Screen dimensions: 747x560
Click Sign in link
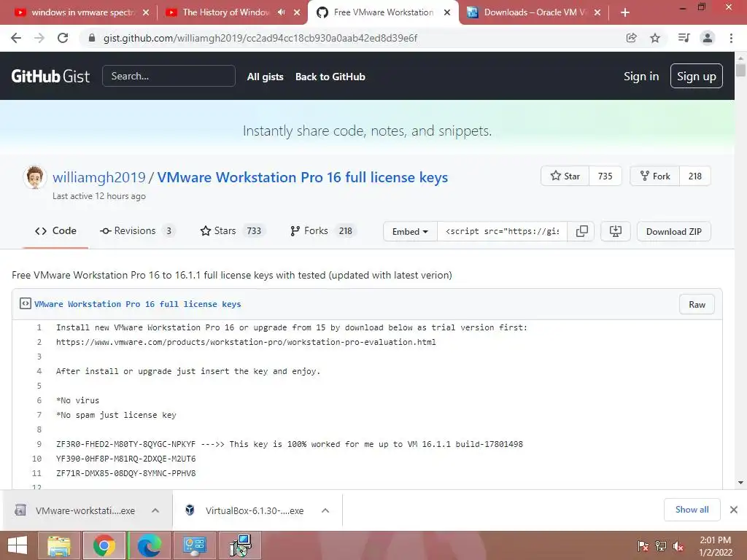click(x=641, y=76)
